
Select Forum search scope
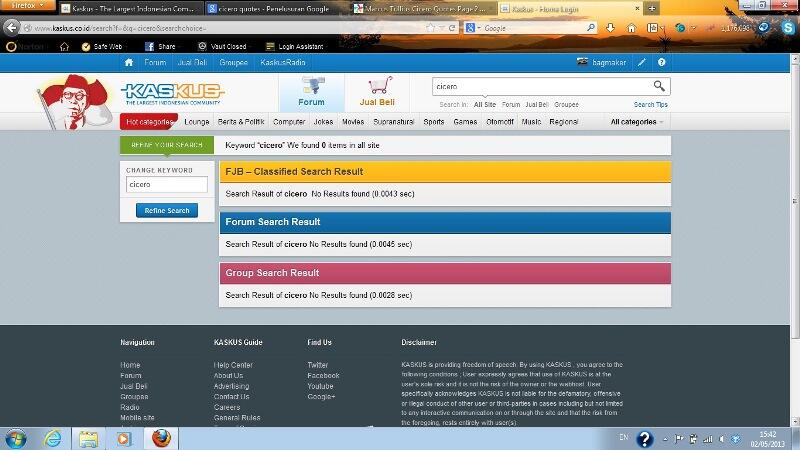pos(511,105)
